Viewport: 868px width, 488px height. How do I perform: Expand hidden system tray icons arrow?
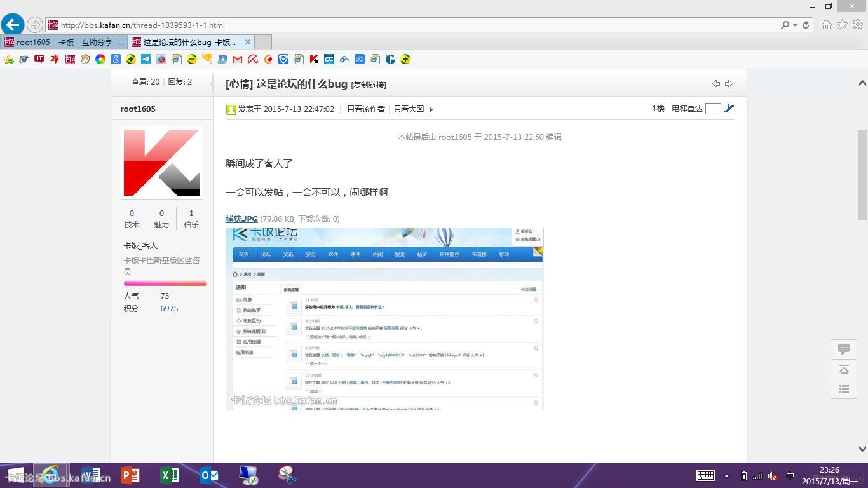point(726,475)
